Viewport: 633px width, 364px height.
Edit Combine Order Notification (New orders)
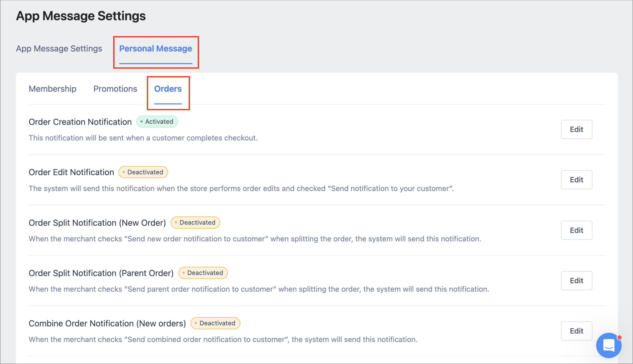coord(576,331)
